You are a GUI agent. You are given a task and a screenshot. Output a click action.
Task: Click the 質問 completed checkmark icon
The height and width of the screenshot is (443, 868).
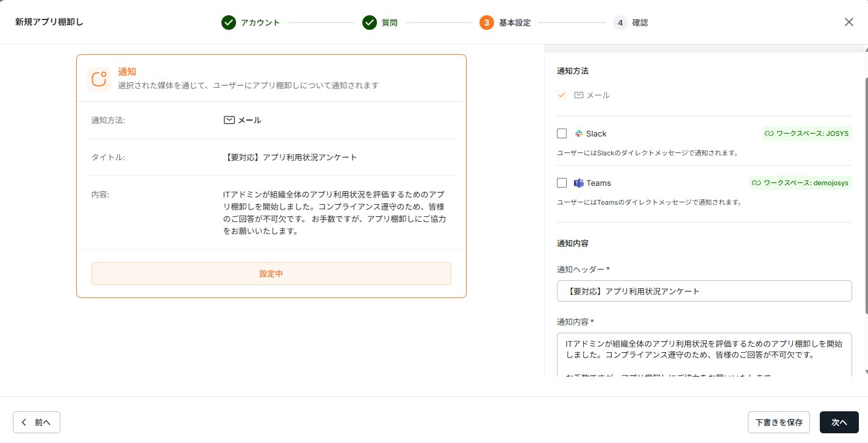370,23
